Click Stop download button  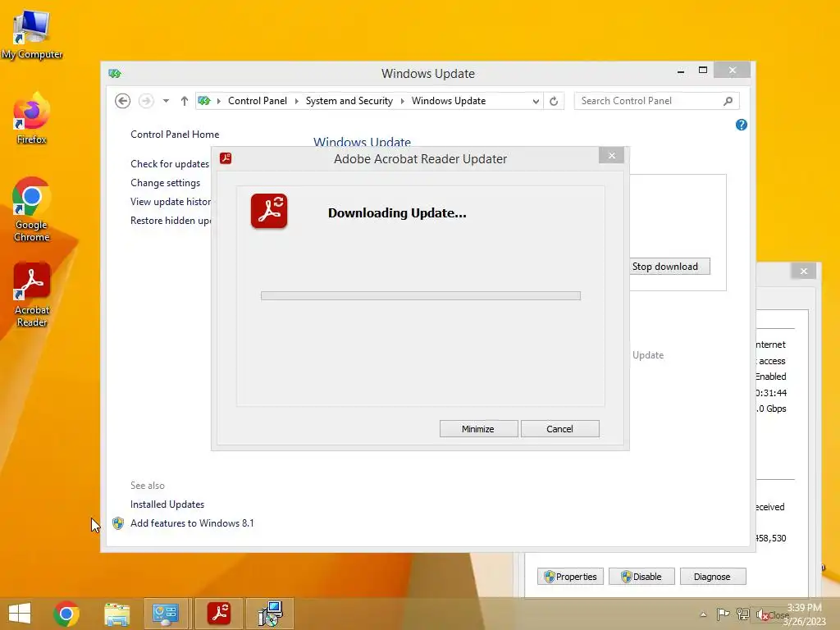pos(669,267)
